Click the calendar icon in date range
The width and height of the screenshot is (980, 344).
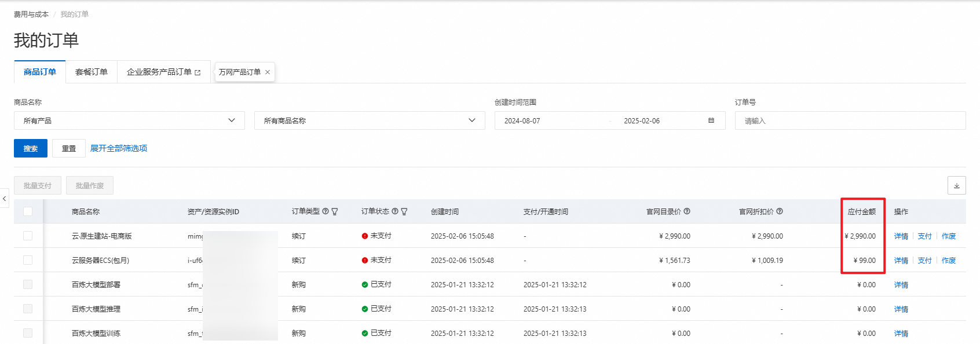click(x=711, y=120)
